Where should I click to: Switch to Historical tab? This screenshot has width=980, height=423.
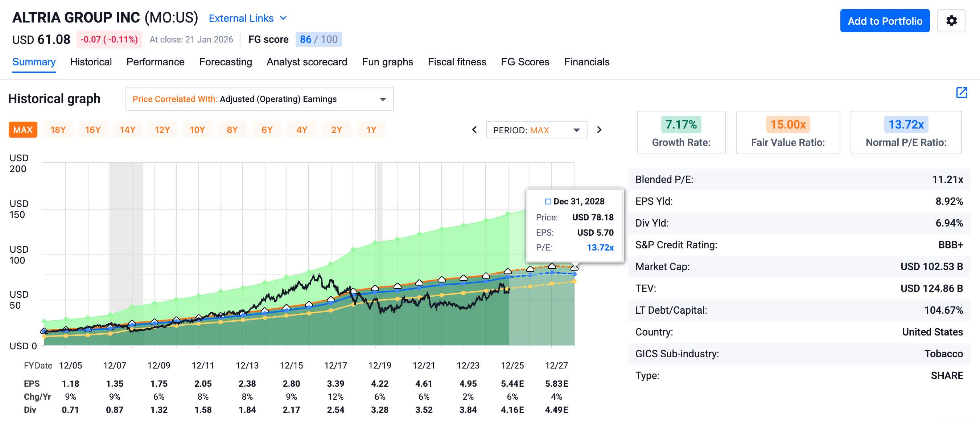pos(91,62)
